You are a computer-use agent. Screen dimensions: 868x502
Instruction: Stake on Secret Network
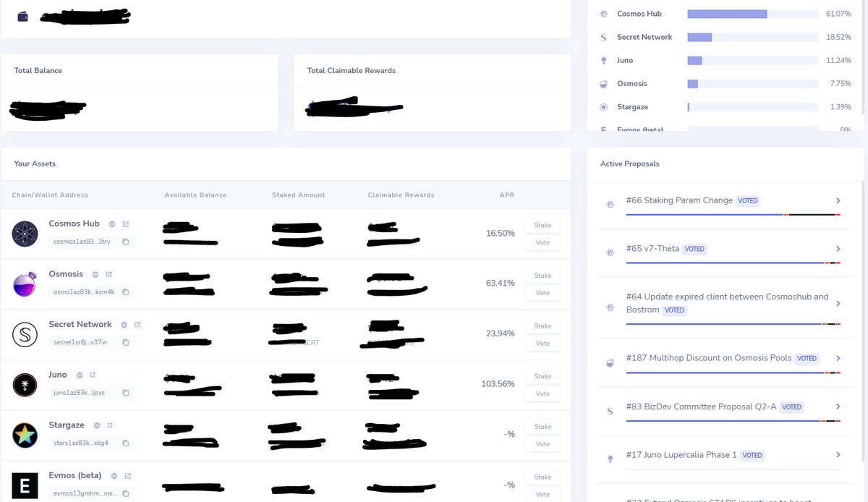tap(542, 326)
